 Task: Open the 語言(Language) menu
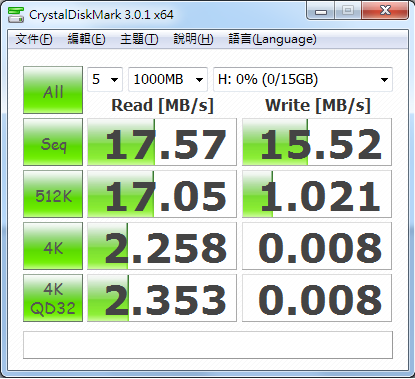tap(272, 39)
